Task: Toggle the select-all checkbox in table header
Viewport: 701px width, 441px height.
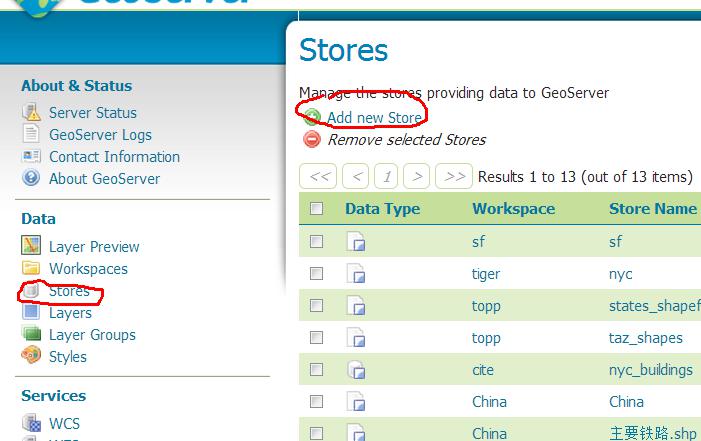Action: coord(317,208)
